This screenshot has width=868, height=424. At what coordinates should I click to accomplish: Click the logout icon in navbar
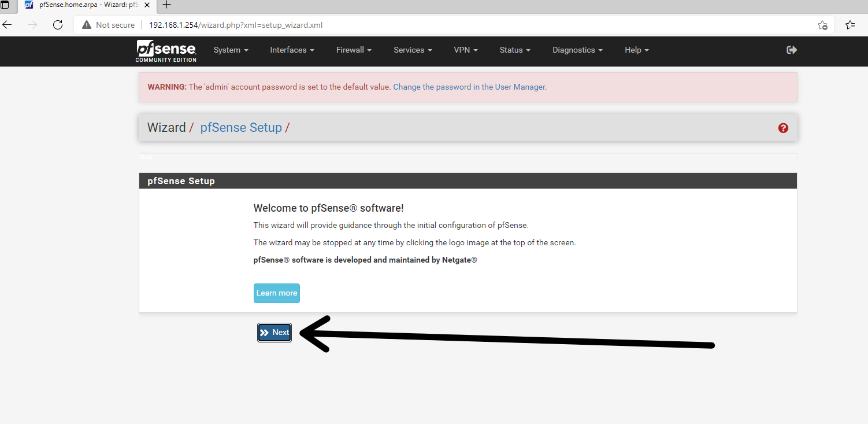pos(792,50)
